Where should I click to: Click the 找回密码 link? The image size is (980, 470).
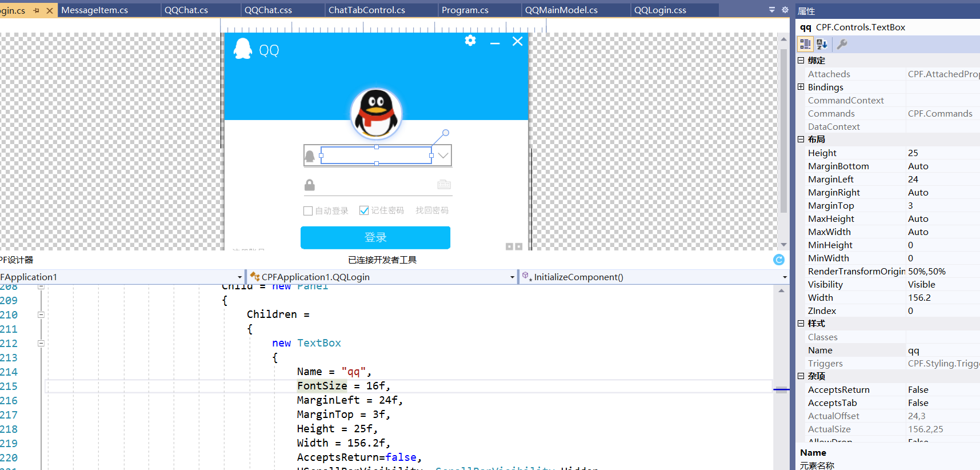click(x=431, y=210)
